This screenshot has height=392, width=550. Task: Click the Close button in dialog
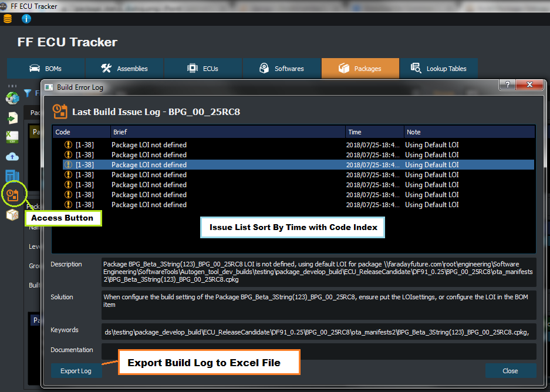click(x=510, y=371)
